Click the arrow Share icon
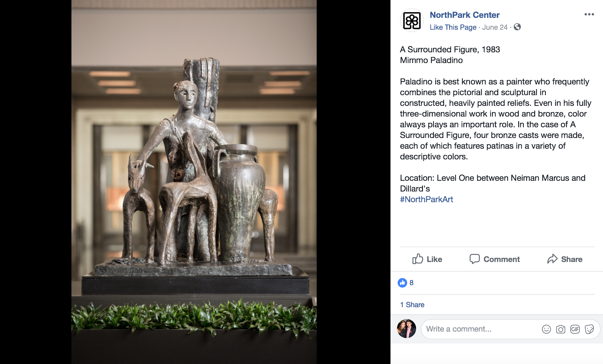 pyautogui.click(x=552, y=259)
